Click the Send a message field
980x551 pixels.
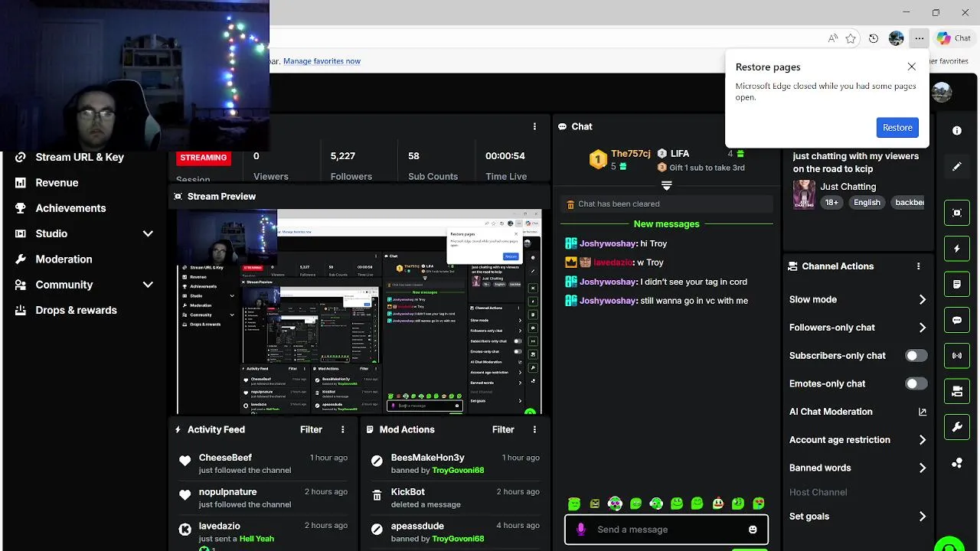[x=666, y=530]
